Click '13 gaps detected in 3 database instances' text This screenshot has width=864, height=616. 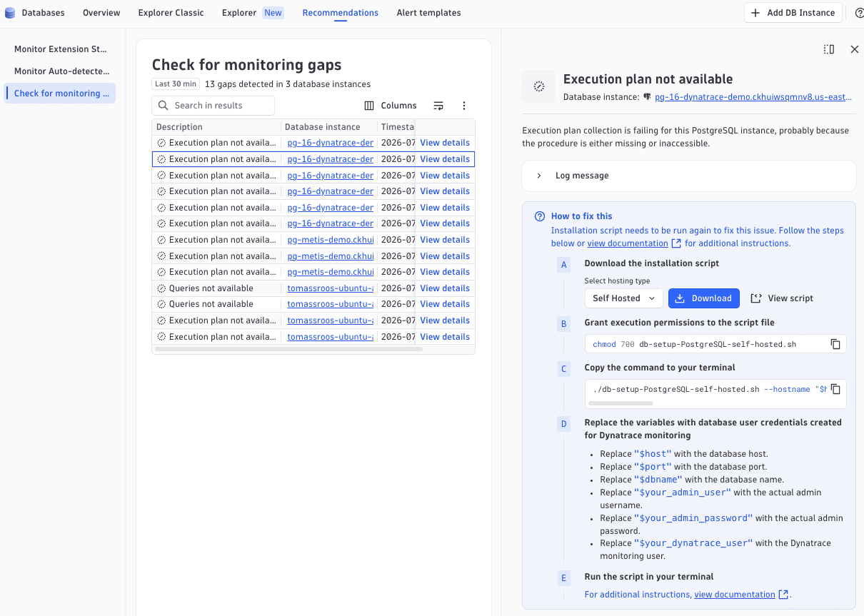pyautogui.click(x=287, y=84)
